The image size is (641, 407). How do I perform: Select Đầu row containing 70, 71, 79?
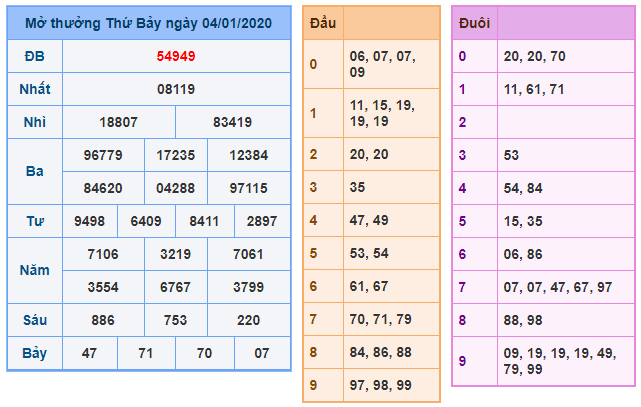tap(390, 319)
